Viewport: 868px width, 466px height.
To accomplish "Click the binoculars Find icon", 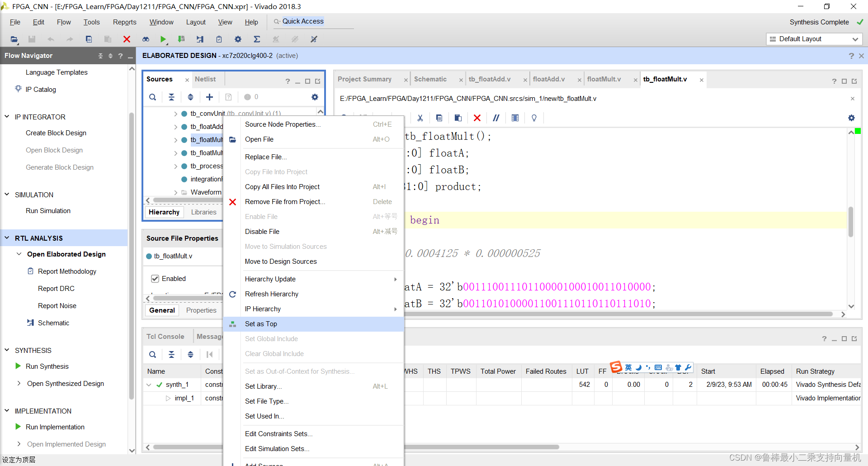I will tap(146, 39).
